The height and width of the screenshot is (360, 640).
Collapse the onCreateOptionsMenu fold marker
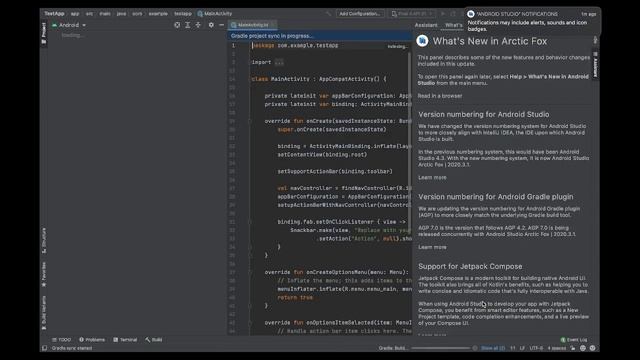pos(250,272)
